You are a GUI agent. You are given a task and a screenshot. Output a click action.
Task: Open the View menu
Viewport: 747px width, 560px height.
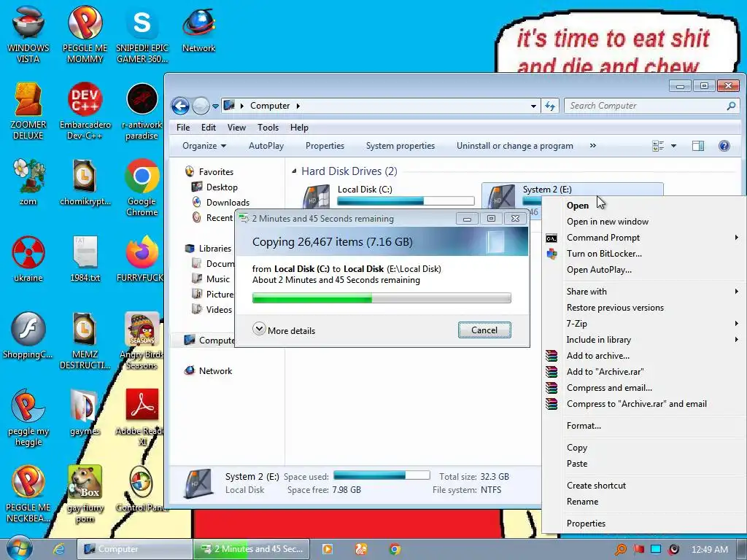[236, 127]
